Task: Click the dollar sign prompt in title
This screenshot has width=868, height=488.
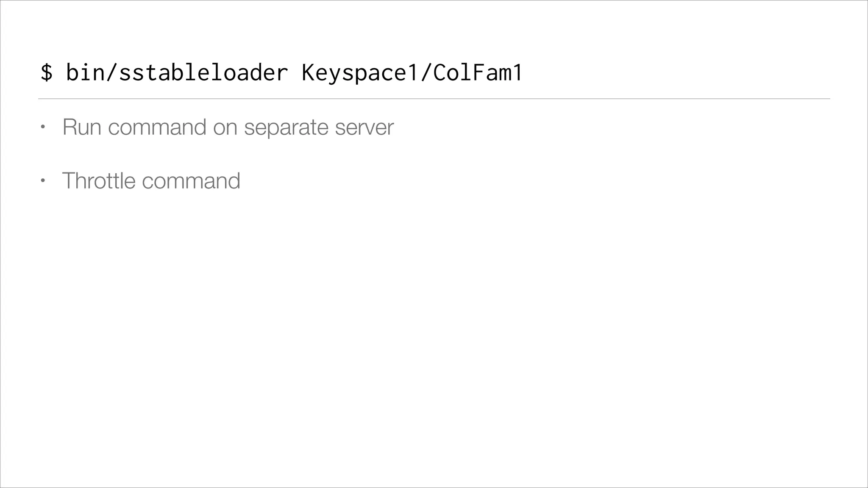Action: click(x=47, y=72)
